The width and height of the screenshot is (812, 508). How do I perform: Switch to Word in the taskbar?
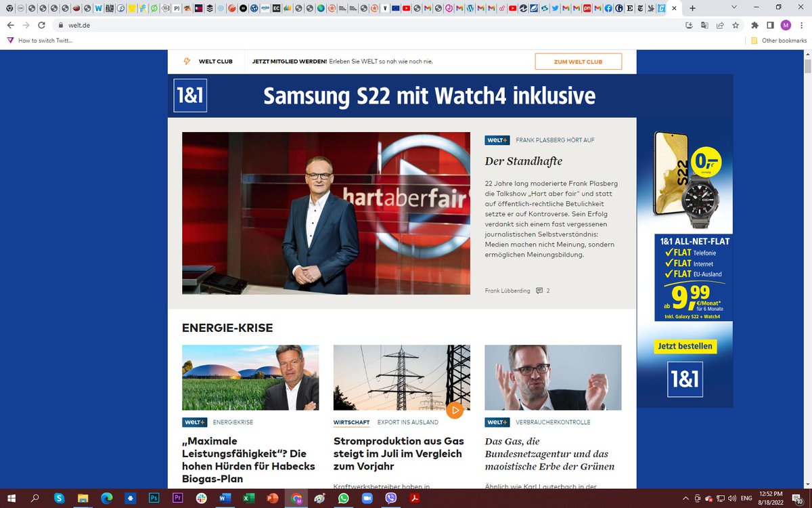pos(225,498)
